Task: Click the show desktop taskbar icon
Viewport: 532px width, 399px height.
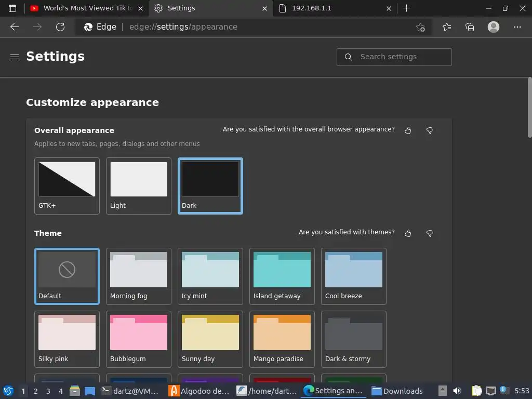Action: click(89, 391)
